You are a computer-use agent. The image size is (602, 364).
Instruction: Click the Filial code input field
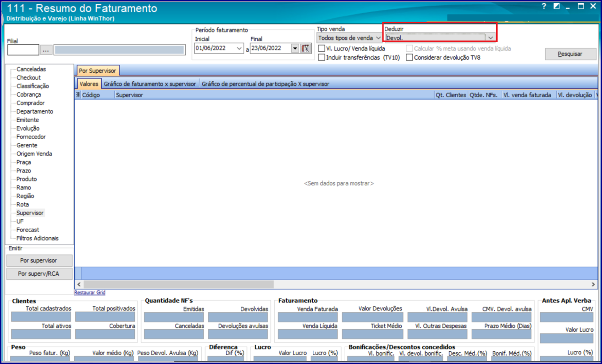[23, 50]
